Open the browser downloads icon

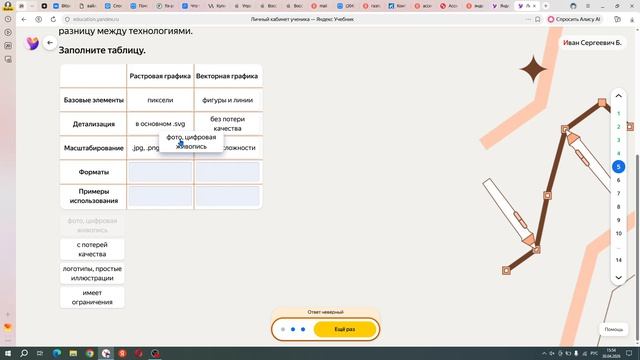pyautogui.click(x=632, y=19)
